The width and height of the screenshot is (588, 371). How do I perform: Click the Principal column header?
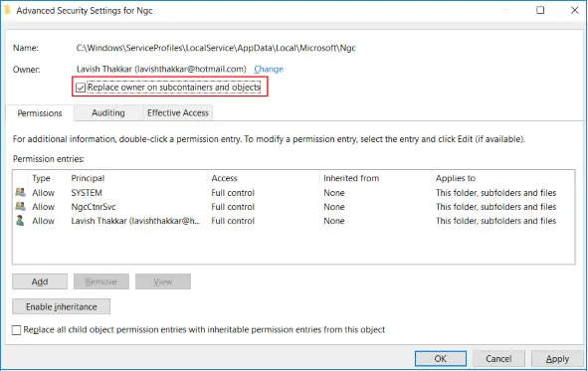(88, 178)
